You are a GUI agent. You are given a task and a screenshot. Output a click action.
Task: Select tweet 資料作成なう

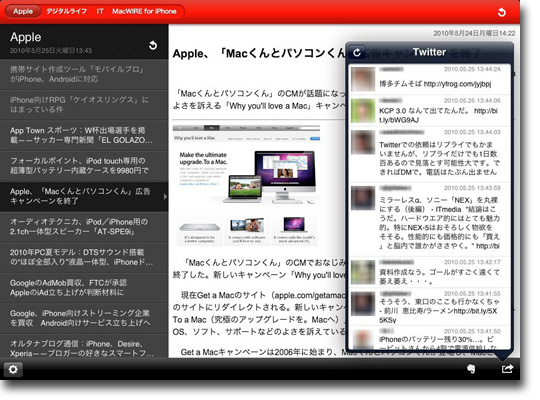click(x=429, y=272)
